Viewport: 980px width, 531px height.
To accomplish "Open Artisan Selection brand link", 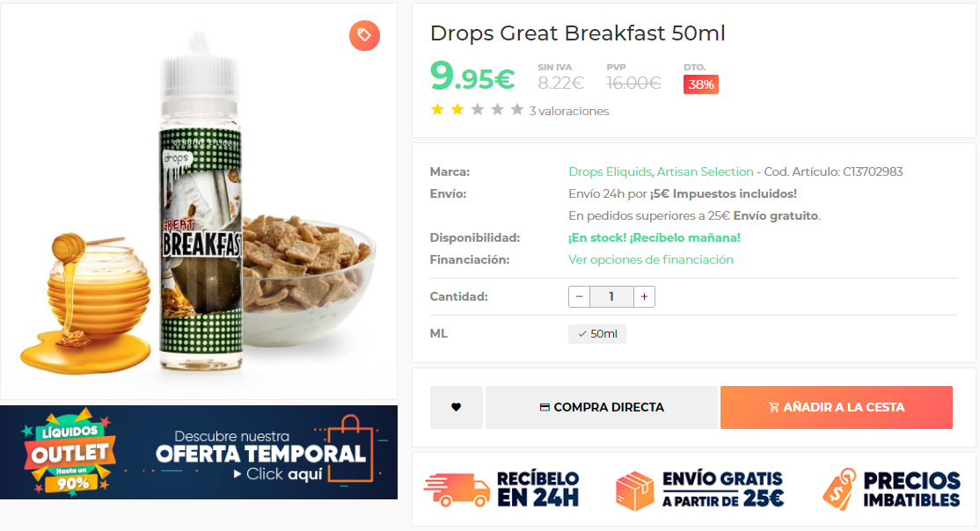I will (x=705, y=171).
